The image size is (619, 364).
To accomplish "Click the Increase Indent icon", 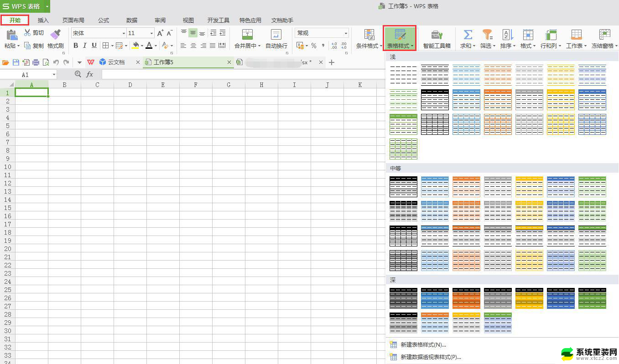I will [x=222, y=33].
